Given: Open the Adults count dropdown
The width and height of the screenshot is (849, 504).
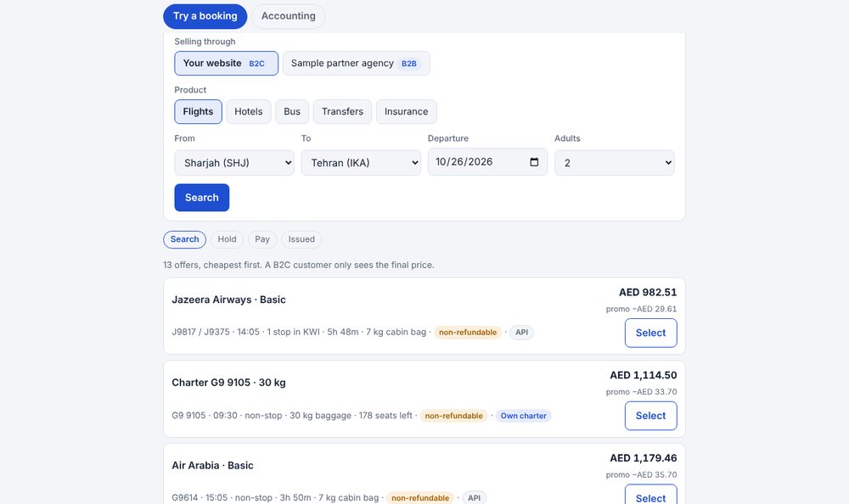Looking at the screenshot, I should (615, 163).
